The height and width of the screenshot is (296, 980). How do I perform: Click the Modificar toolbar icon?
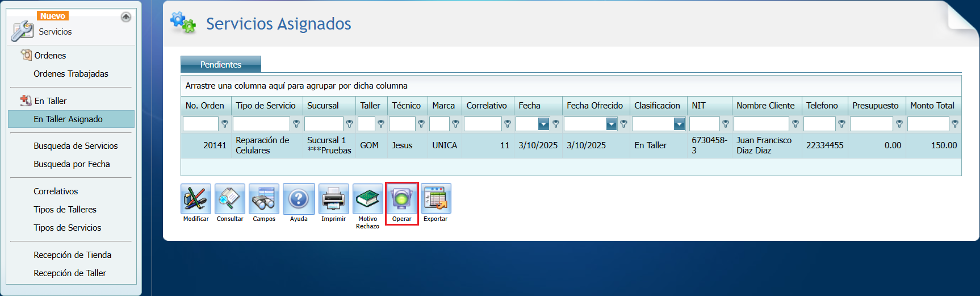[196, 199]
